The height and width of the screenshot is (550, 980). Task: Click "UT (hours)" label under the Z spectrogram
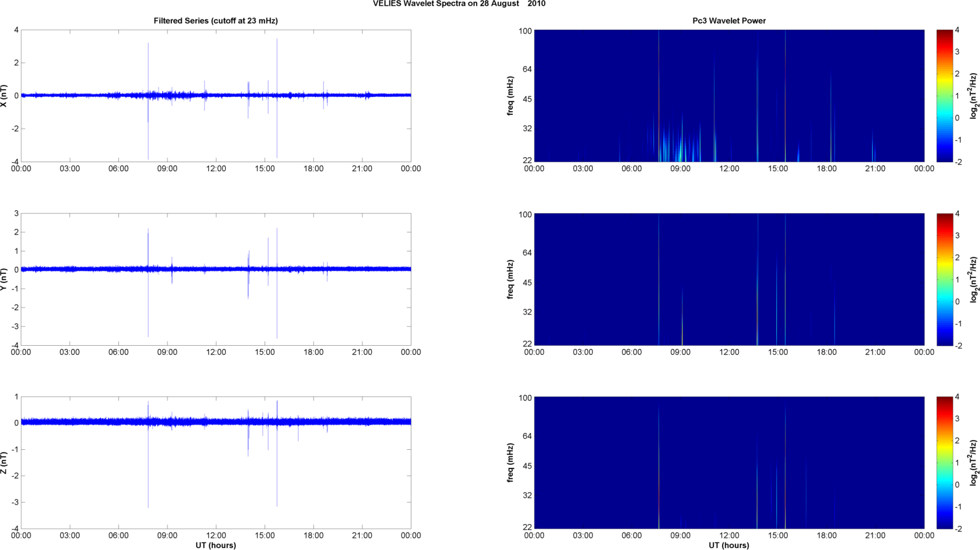coord(729,545)
